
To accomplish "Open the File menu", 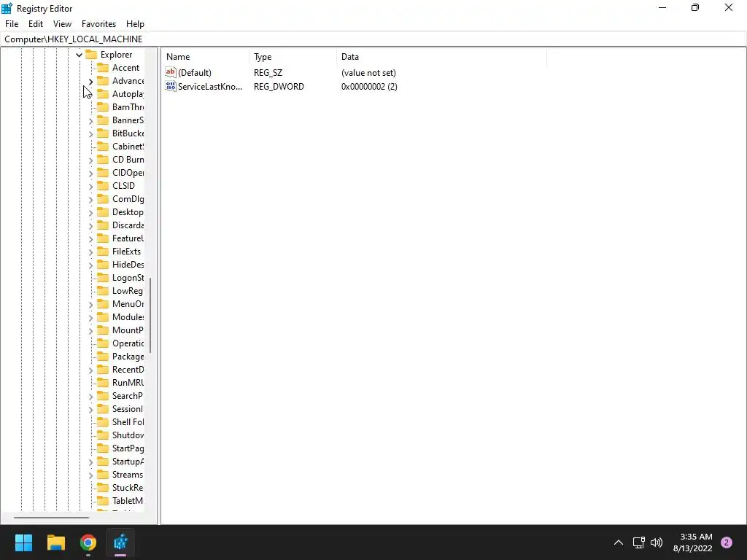I will [12, 24].
